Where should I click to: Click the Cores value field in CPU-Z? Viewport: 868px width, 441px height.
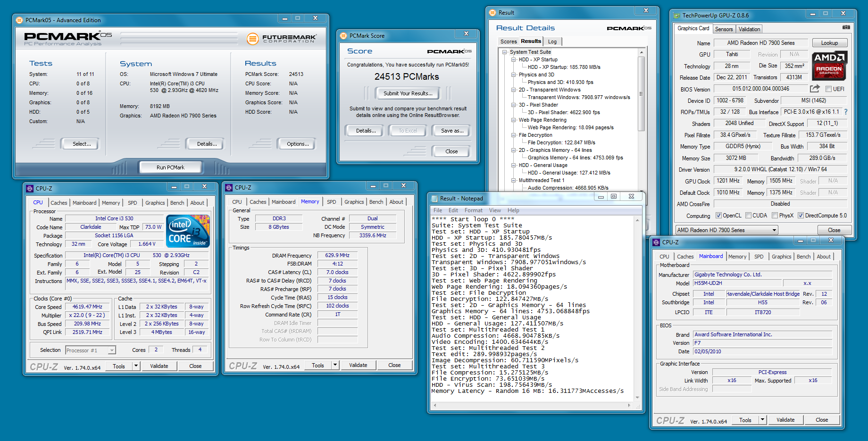156,349
